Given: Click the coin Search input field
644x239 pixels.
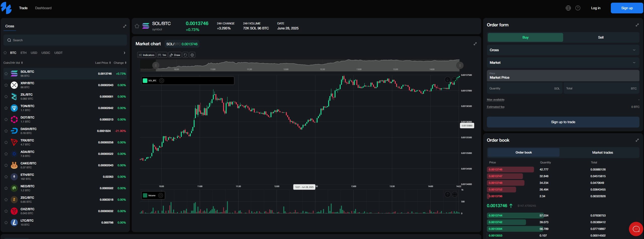Looking at the screenshot, I should point(65,40).
